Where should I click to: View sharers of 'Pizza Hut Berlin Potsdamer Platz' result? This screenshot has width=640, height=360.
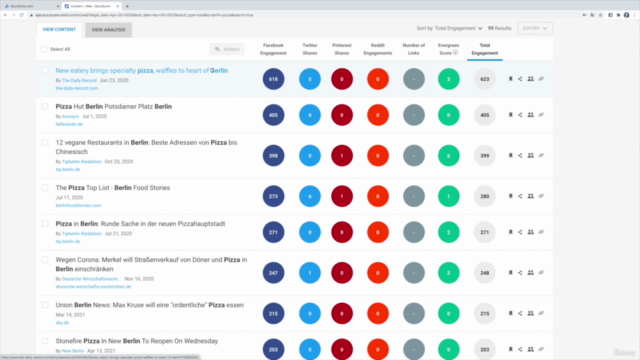[531, 115]
